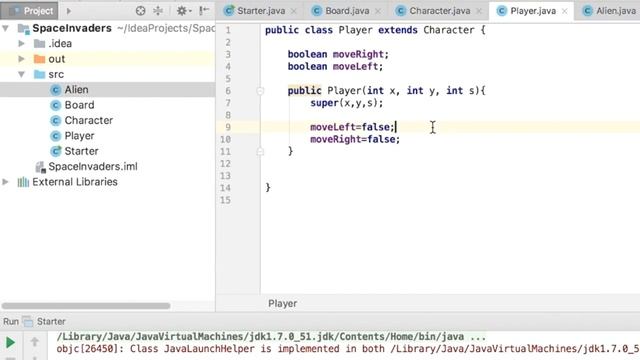
Task: Click the objc JavaLaunchHelper warning line
Action: pyautogui.click(x=348, y=349)
